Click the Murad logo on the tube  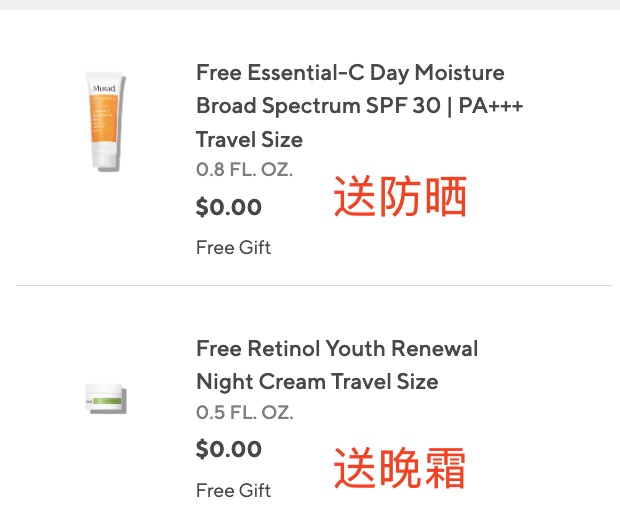coord(103,87)
